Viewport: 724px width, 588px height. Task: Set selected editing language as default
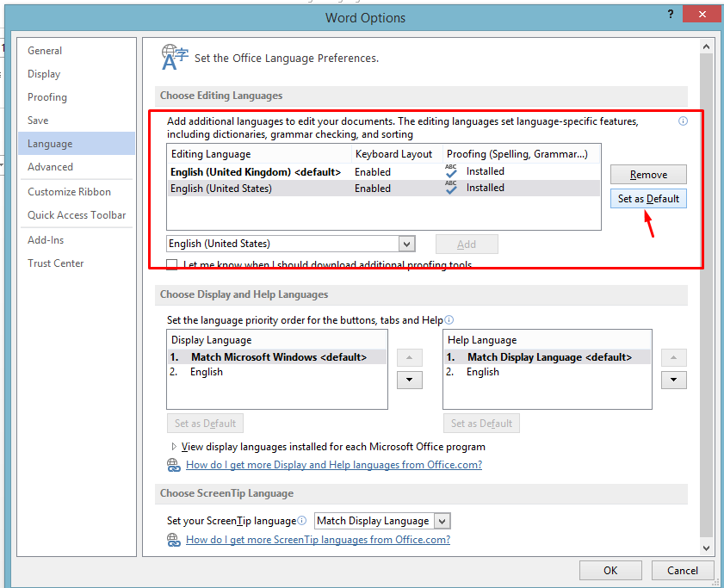[648, 199]
